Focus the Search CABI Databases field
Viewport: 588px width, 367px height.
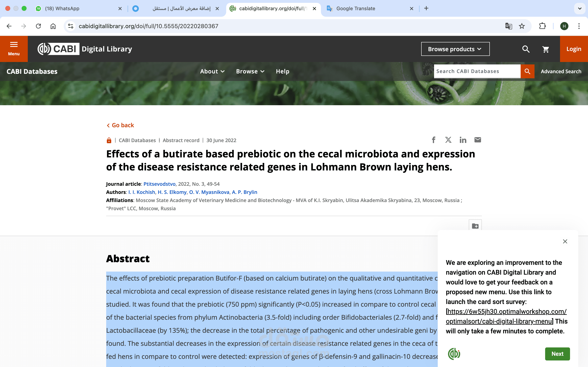click(477, 71)
